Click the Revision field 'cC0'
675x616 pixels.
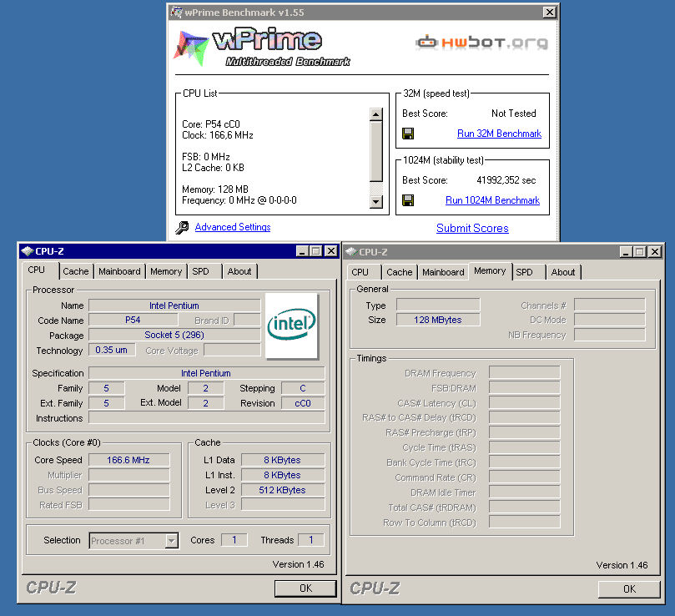[x=303, y=403]
